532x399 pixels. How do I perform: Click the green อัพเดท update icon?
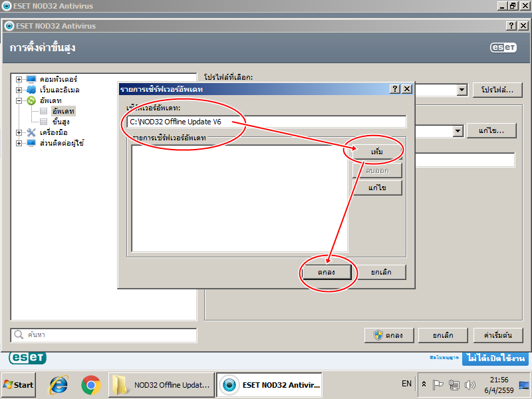31,100
